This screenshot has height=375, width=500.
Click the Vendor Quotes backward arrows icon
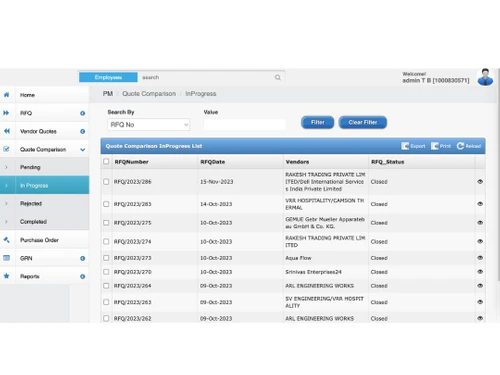tap(6, 131)
